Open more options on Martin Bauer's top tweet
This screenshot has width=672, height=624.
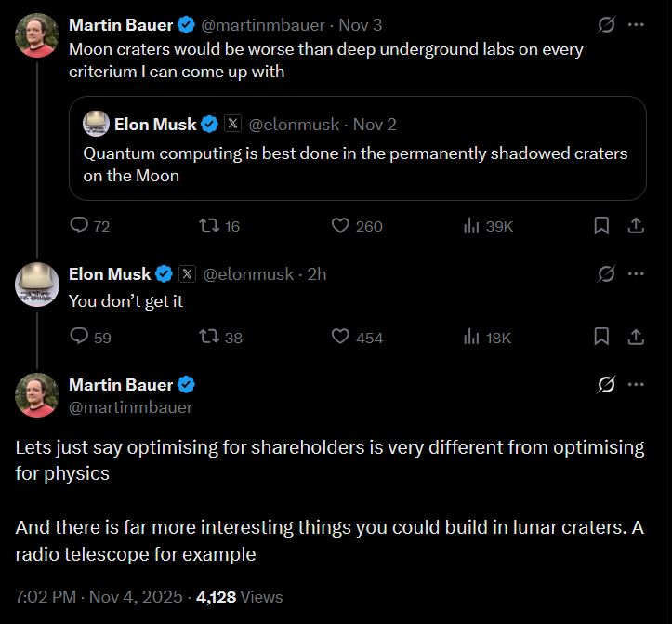tap(637, 24)
